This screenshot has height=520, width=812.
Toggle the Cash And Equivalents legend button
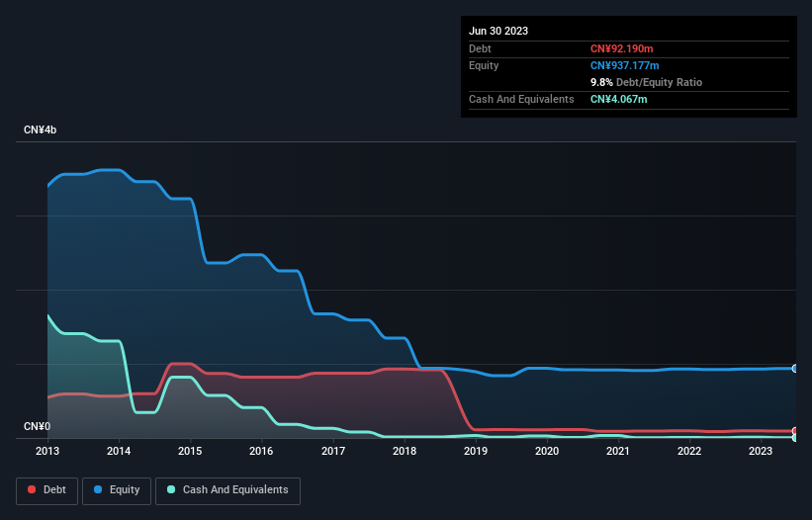(x=227, y=490)
